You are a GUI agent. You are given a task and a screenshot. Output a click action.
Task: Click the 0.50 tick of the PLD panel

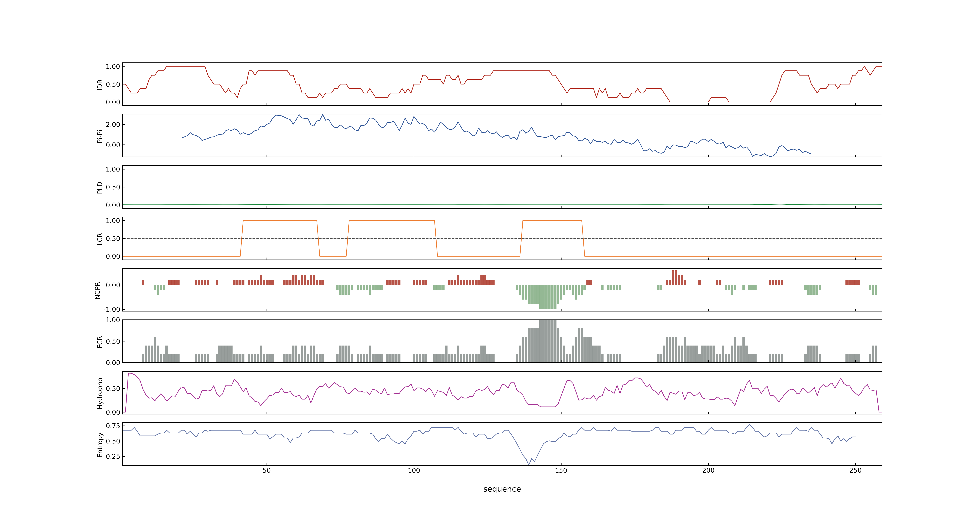coord(113,187)
